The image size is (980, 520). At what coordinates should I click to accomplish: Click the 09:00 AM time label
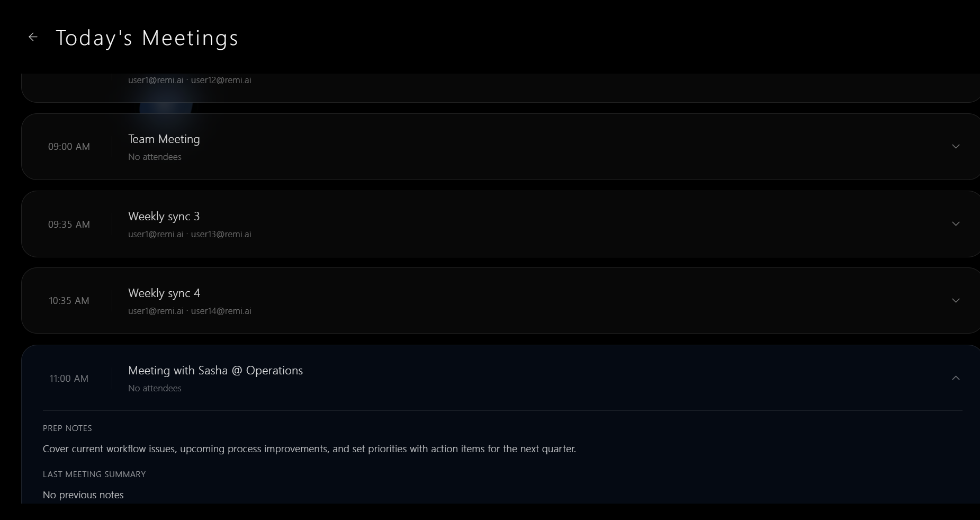tap(69, 147)
